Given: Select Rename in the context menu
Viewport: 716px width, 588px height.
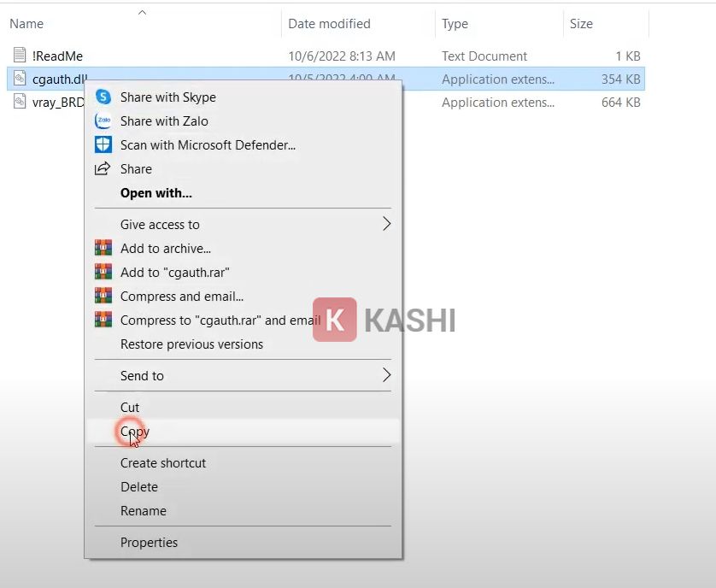Looking at the screenshot, I should tap(144, 511).
